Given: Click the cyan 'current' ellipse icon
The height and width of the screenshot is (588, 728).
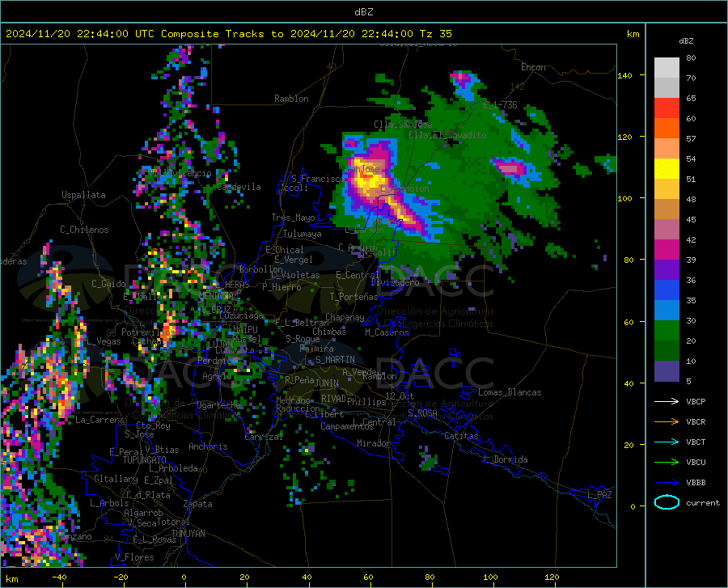Looking at the screenshot, I should tap(667, 502).
